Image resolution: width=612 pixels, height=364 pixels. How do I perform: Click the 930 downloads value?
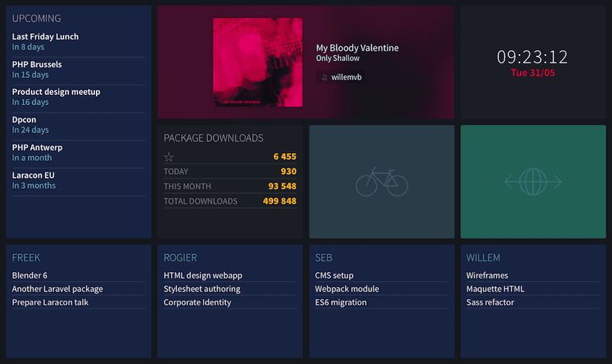coord(289,172)
